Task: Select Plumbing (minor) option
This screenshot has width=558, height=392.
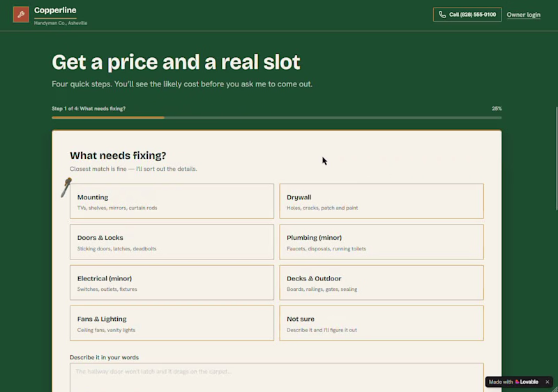Action: [x=382, y=242]
